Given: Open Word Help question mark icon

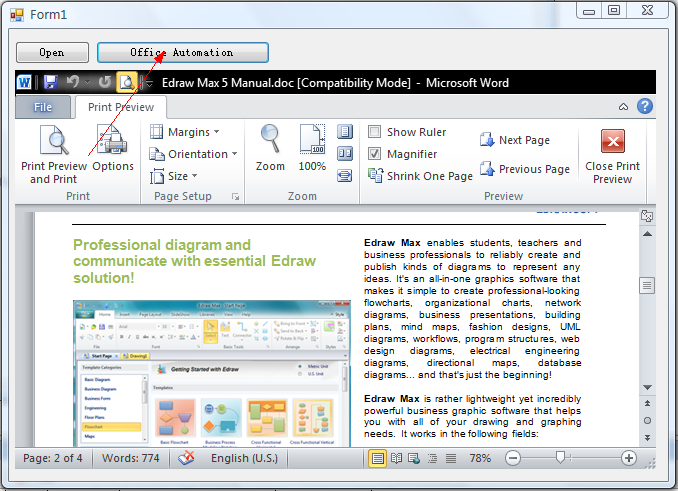Looking at the screenshot, I should (x=645, y=106).
